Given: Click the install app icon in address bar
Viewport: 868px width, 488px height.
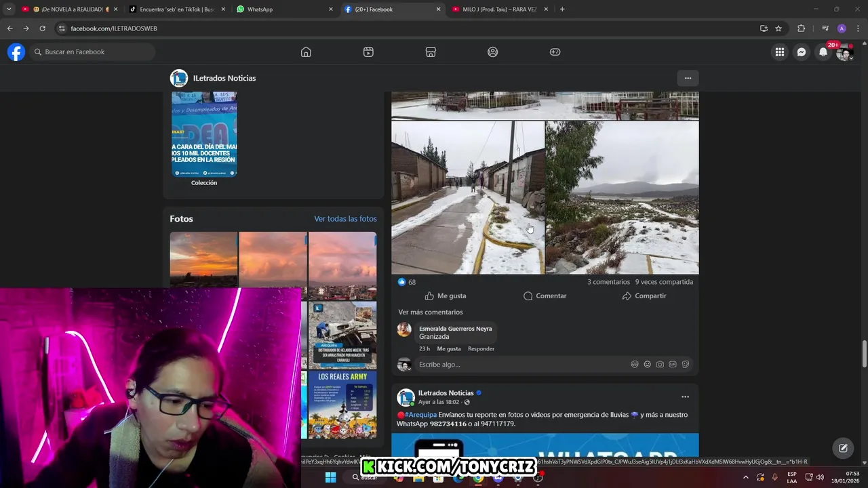Looking at the screenshot, I should click(764, 28).
